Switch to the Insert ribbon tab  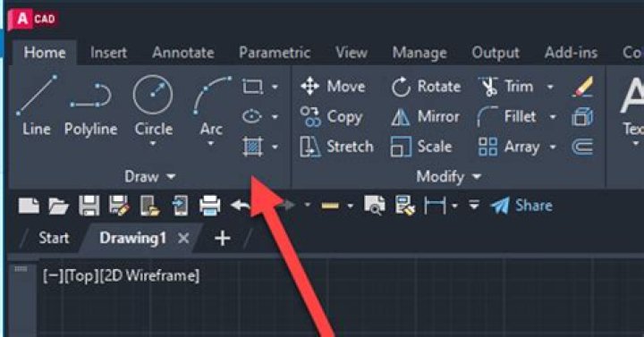pos(108,53)
